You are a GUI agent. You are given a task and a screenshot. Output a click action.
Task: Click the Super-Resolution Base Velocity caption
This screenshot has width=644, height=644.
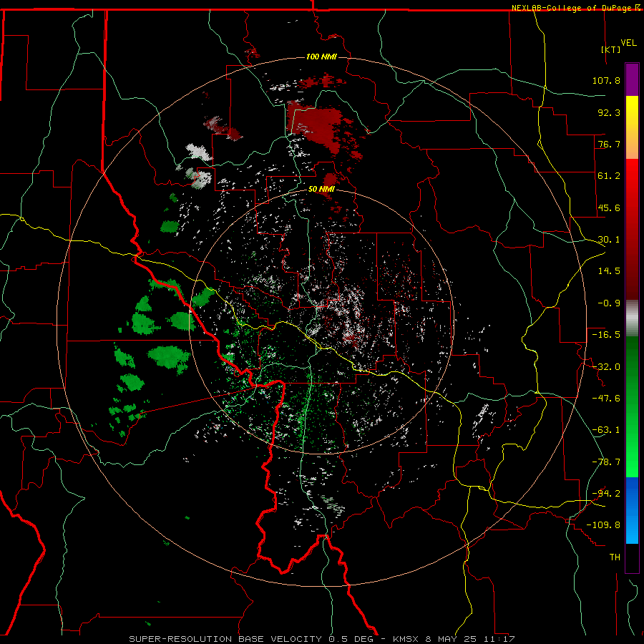(x=322, y=639)
